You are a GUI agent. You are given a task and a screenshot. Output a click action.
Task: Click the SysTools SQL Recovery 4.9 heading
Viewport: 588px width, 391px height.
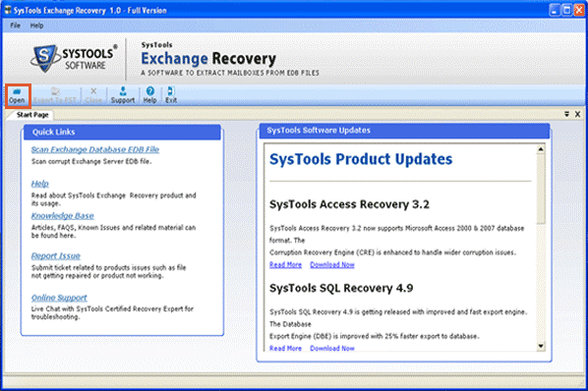click(341, 289)
